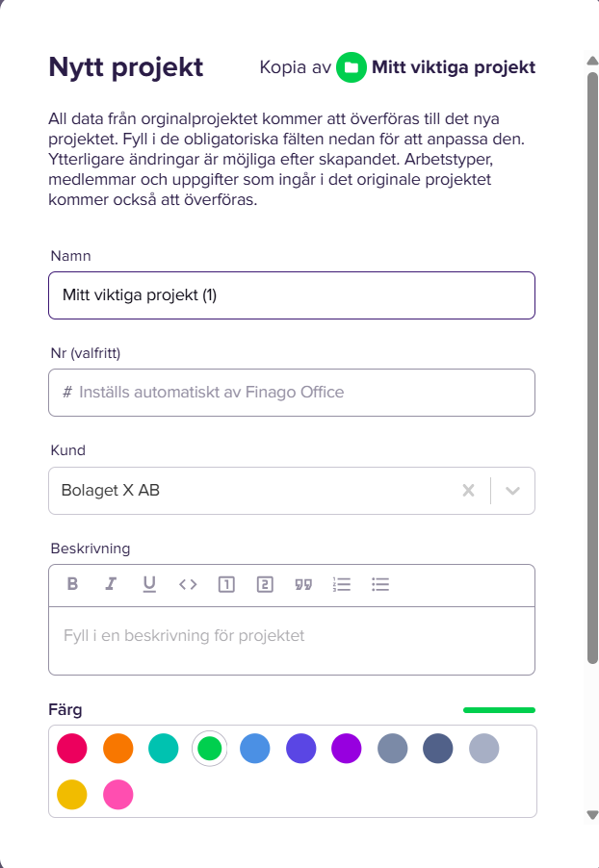The image size is (599, 868).
Task: Insert numbered list in description
Action: [x=342, y=584]
